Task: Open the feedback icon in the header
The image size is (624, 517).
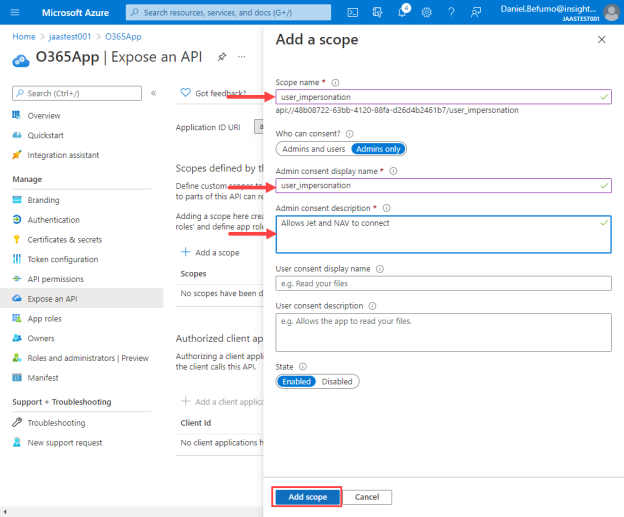Action: [476, 13]
